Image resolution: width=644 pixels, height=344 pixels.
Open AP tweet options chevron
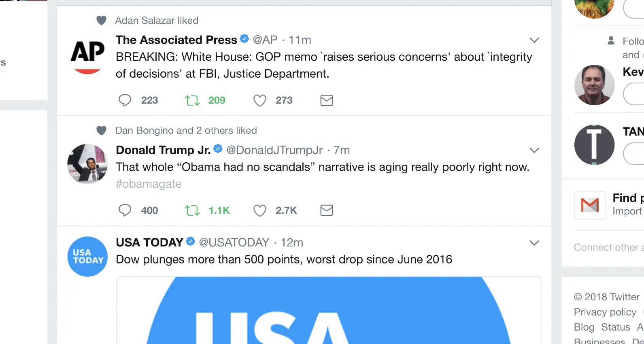click(x=534, y=40)
